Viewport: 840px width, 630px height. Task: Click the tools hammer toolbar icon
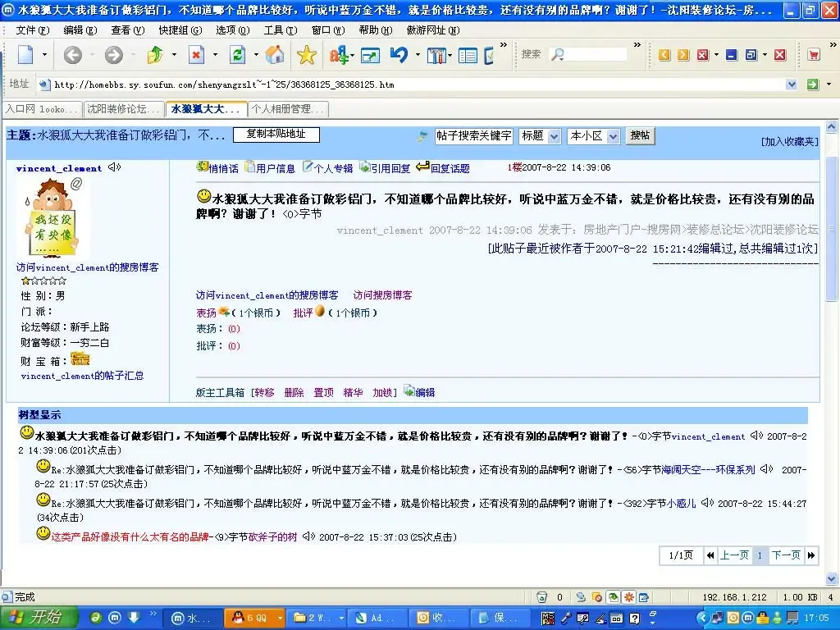436,55
